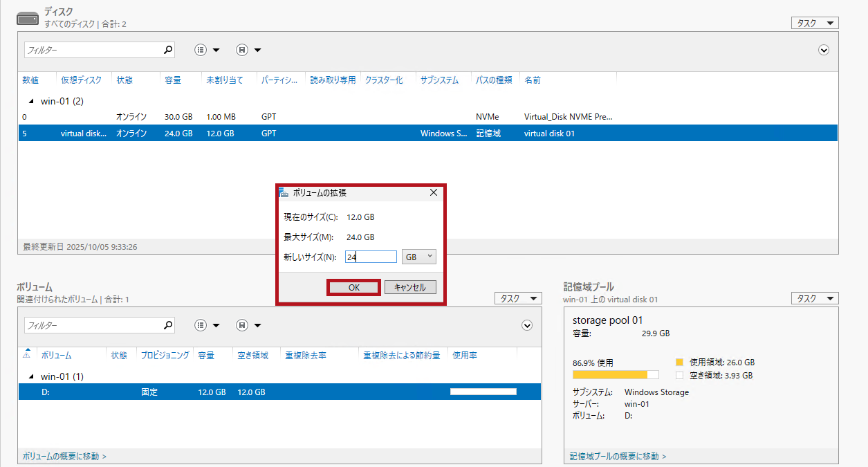Click the warning sort icon in Volumes header
868x467 pixels.
(27, 354)
